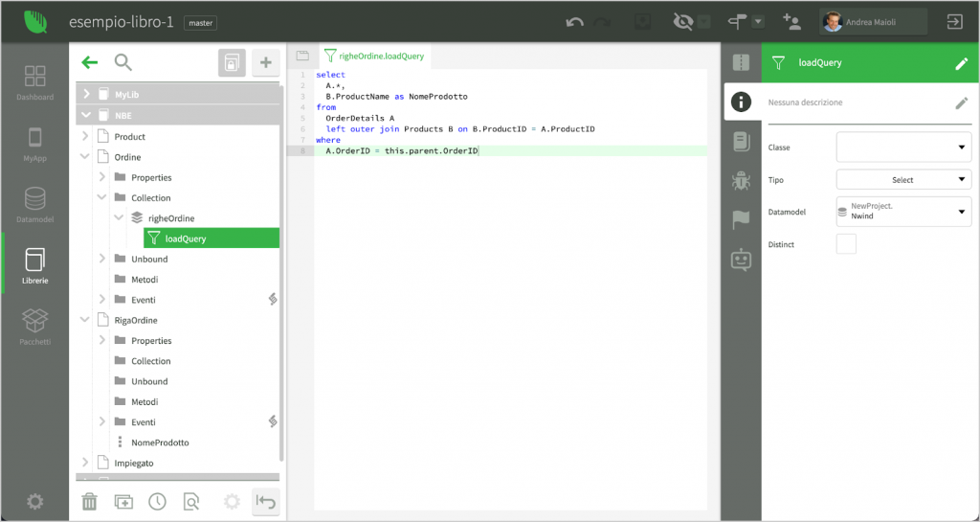Viewport: 980px width, 522px height.
Task: Collapse the RigaOrdine class node
Action: coord(85,320)
